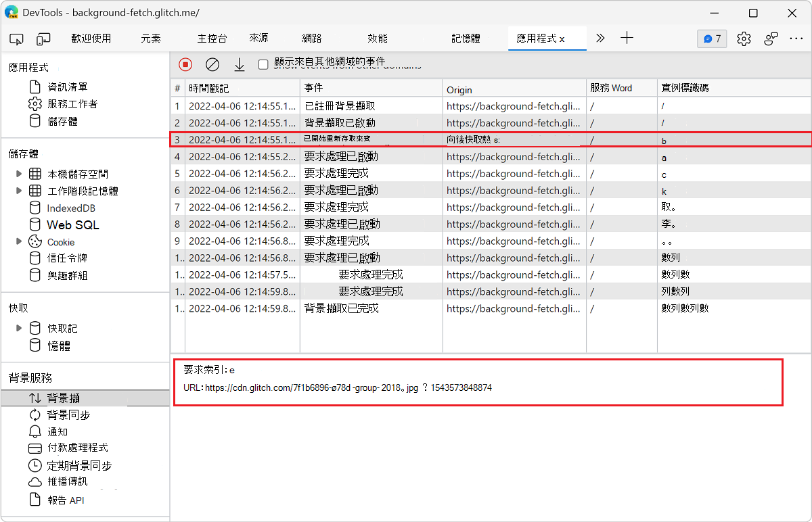
Task: Expand the Cookie tree item
Action: click(x=20, y=241)
